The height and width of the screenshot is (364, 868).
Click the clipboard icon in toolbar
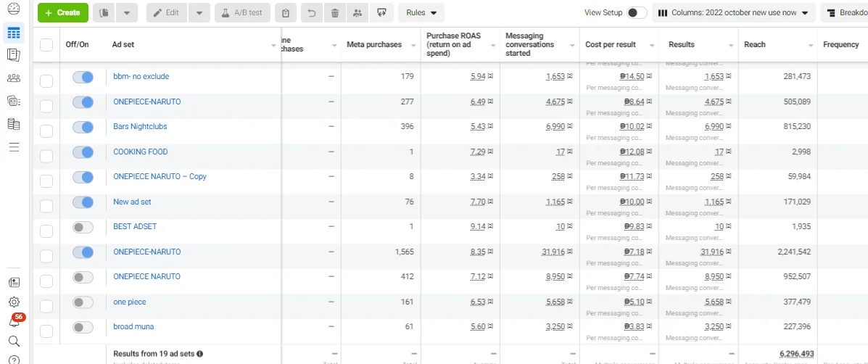click(x=286, y=13)
